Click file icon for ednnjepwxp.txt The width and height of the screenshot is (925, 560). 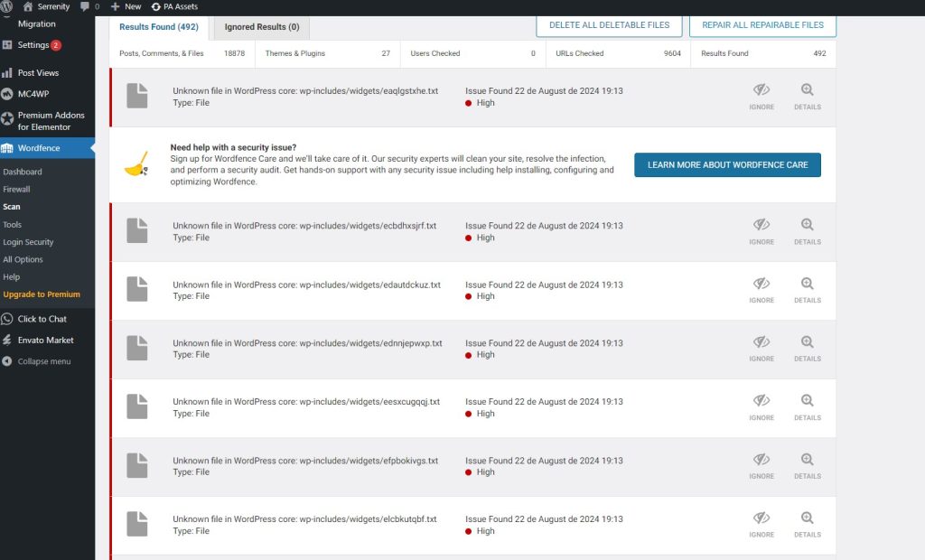tap(137, 348)
